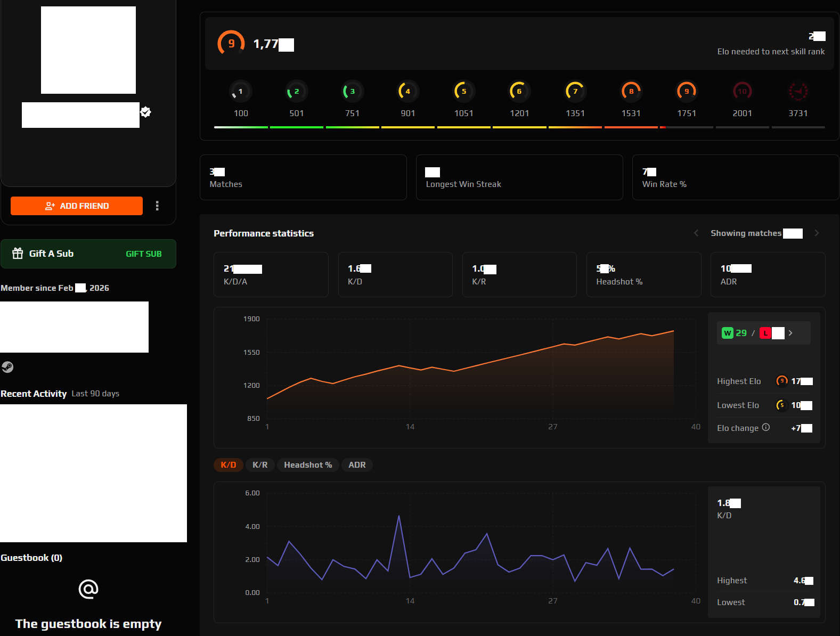840x636 pixels.
Task: Show next matches with right chevron
Action: pyautogui.click(x=817, y=233)
